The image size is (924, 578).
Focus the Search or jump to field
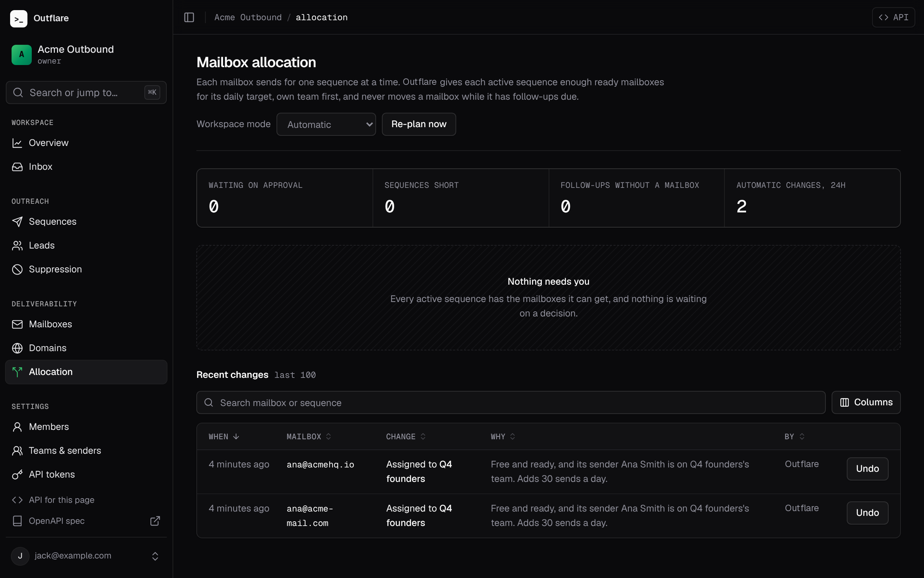[x=86, y=92]
